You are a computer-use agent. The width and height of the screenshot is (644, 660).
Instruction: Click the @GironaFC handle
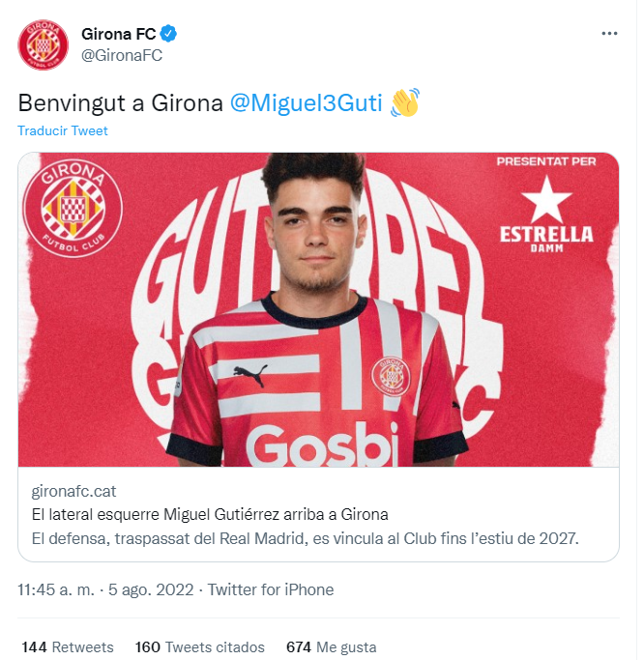click(121, 55)
